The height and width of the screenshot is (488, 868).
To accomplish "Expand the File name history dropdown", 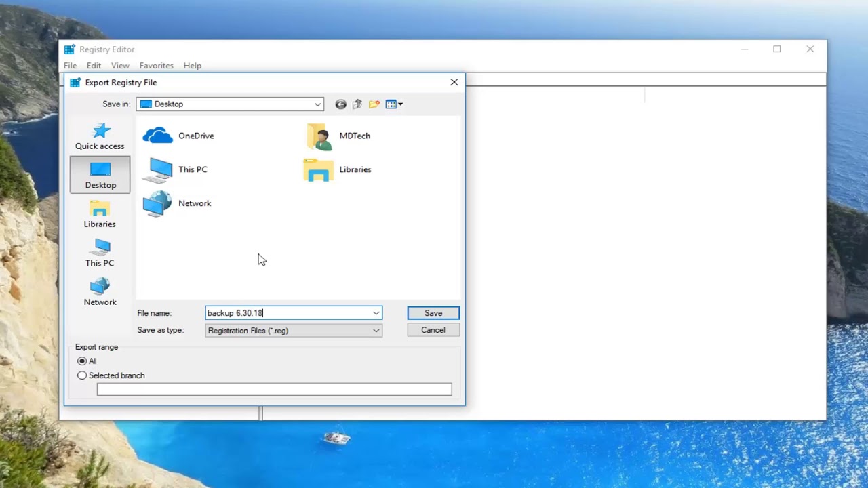I will click(x=376, y=312).
